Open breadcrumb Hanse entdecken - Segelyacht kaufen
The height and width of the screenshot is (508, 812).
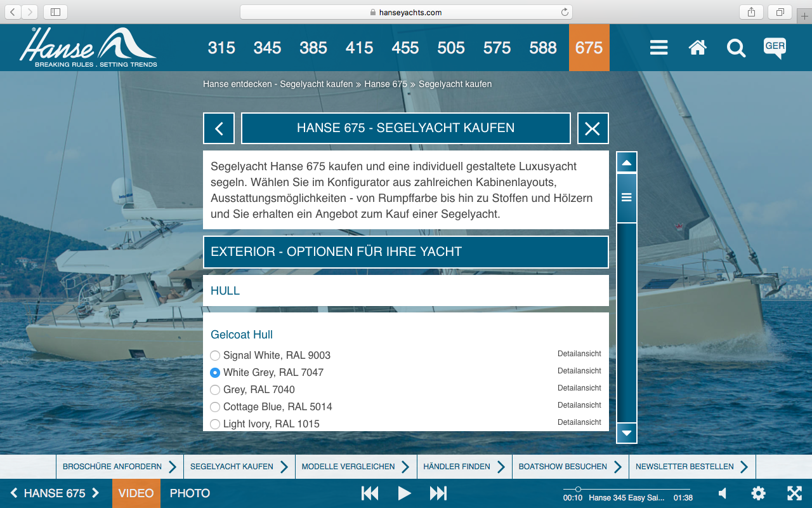[x=278, y=84]
